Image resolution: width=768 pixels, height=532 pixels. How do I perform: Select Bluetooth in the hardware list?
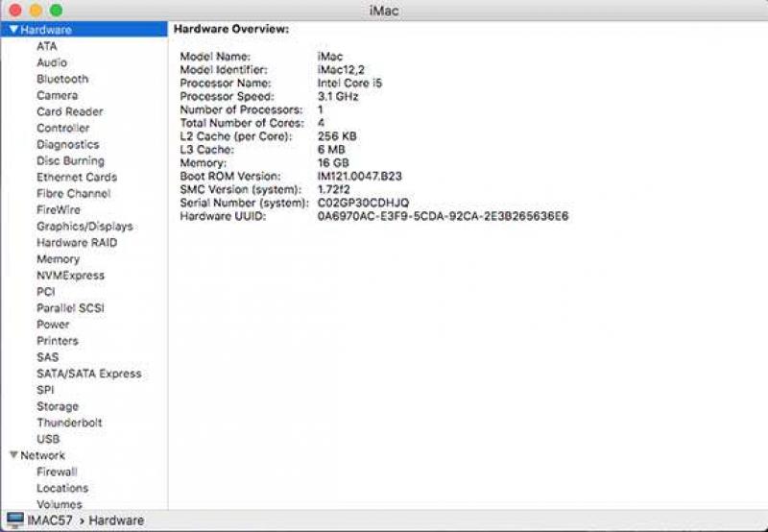pos(62,79)
